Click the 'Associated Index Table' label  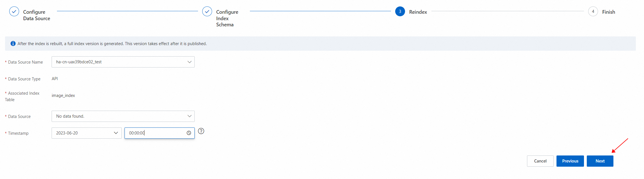coord(22,96)
